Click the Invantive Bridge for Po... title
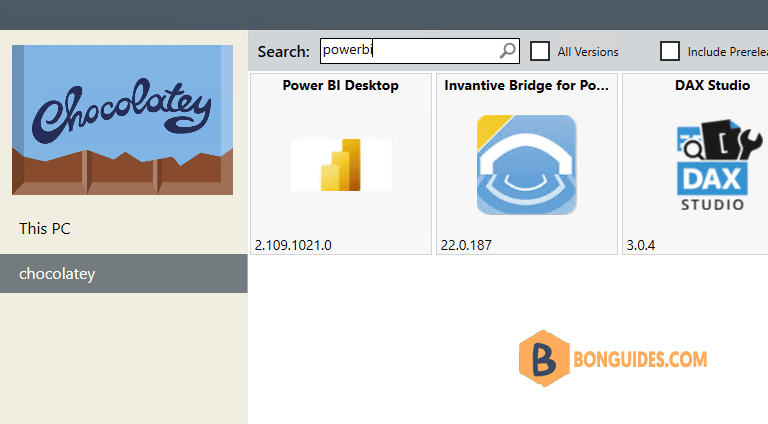 tap(527, 85)
